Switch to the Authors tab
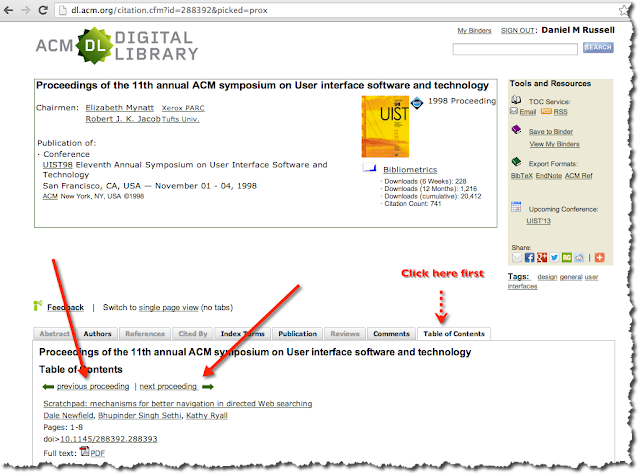 point(97,334)
